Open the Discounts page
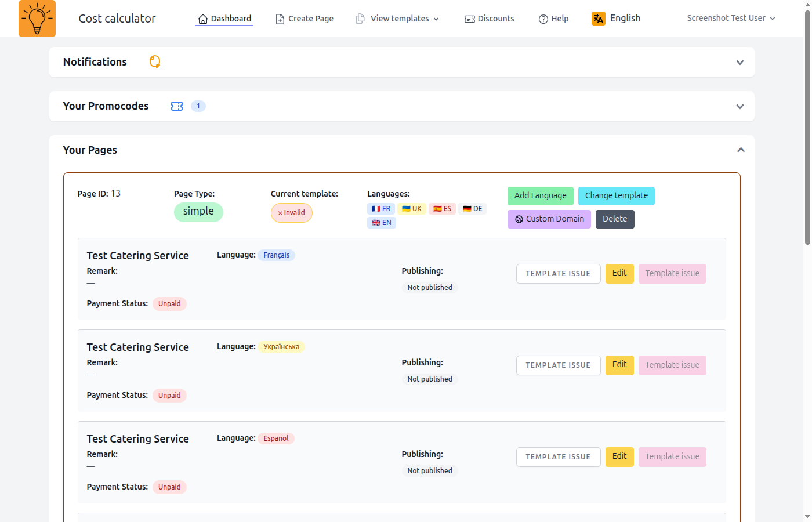This screenshot has height=522, width=812. pos(490,19)
